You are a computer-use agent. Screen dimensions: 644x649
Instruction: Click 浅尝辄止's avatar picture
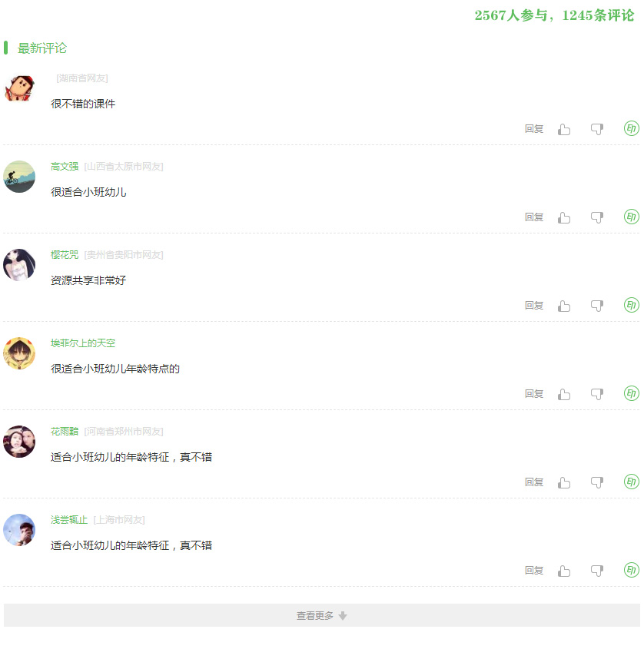(19, 530)
